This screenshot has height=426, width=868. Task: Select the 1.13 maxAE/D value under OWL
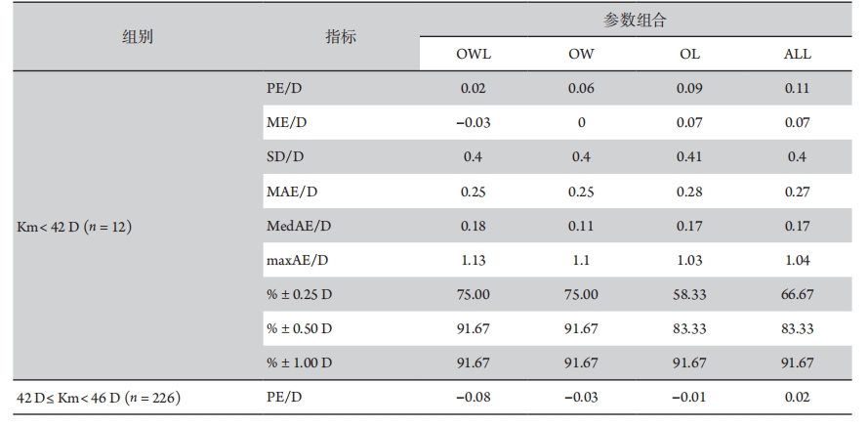click(474, 261)
